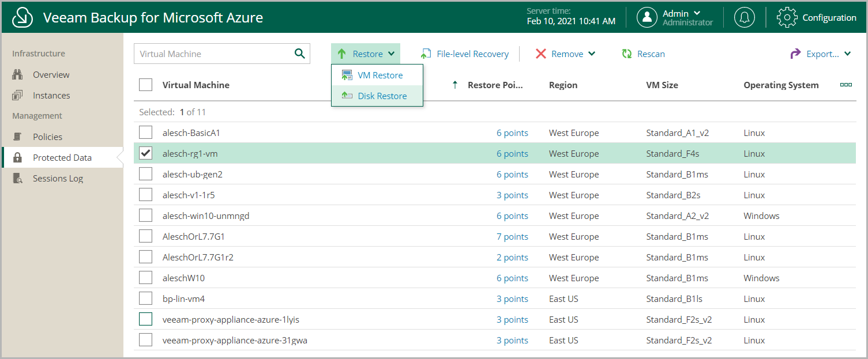The width and height of the screenshot is (868, 359).
Task: Click the Overview binoculars icon
Action: click(x=17, y=74)
